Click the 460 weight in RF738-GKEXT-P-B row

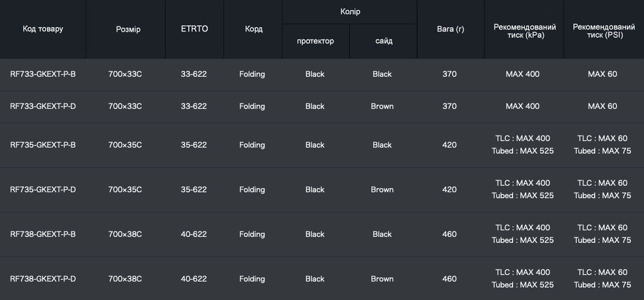tap(449, 235)
